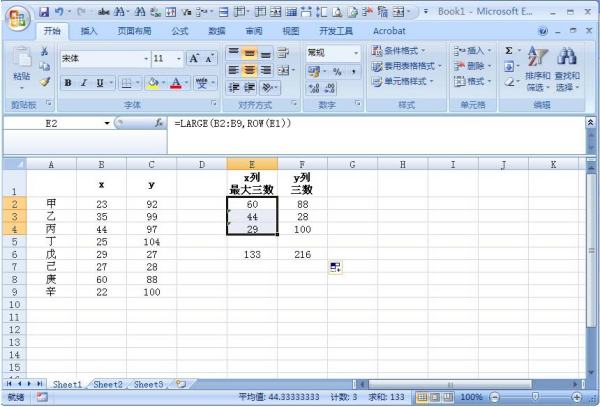Click Insert cells button
Screen dimensions: 600x407
coord(472,50)
